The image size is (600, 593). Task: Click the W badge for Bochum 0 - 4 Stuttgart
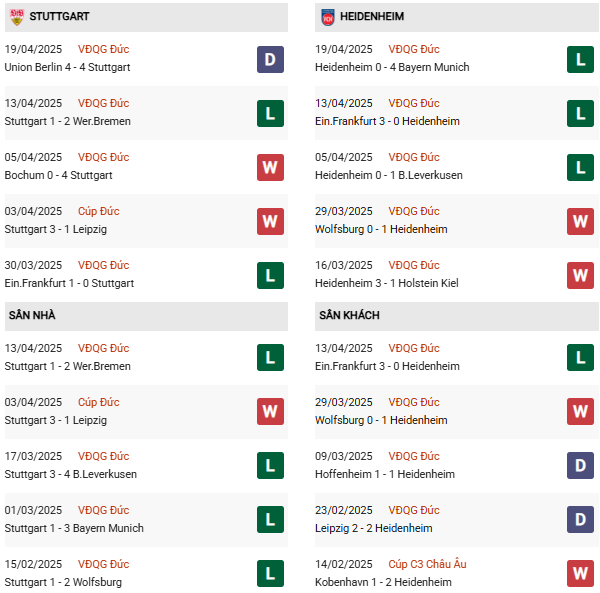(270, 167)
